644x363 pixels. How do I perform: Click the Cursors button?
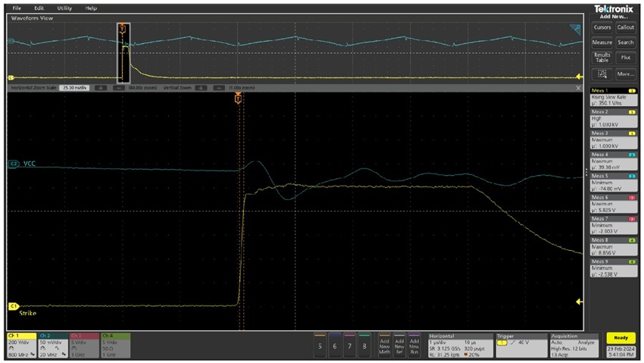(602, 27)
